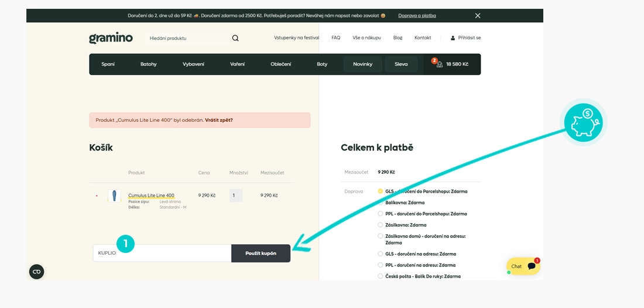
Task: Open the Spaní menu category
Action: (x=108, y=64)
